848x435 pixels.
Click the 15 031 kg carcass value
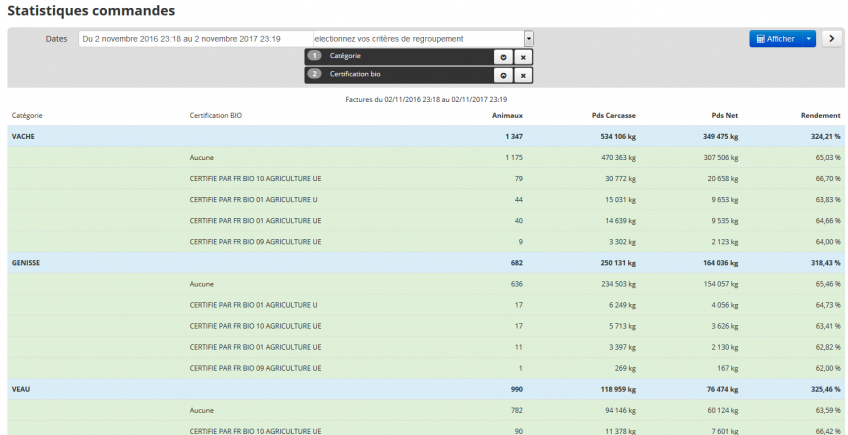621,200
